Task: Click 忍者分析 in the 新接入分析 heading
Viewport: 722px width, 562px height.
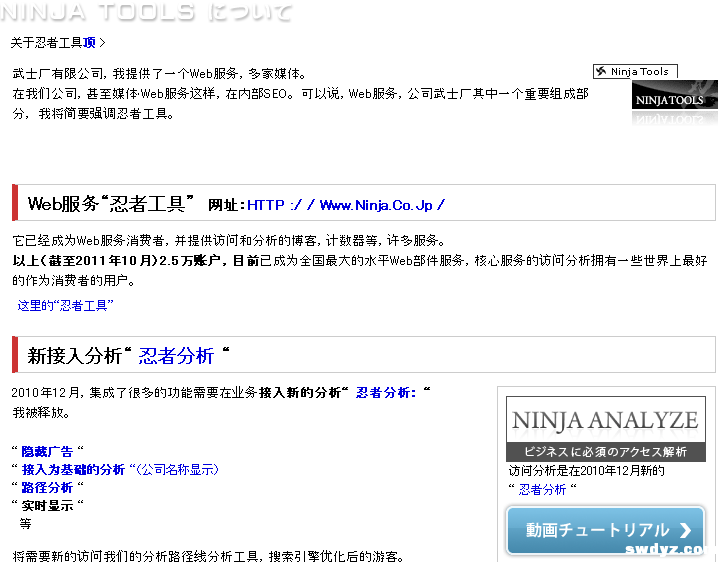Action: pyautogui.click(x=176, y=356)
